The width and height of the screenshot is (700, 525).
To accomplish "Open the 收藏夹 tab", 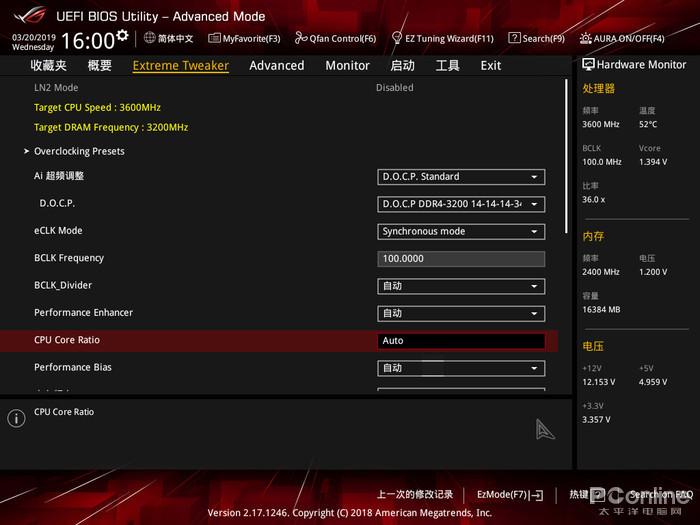I will (49, 66).
